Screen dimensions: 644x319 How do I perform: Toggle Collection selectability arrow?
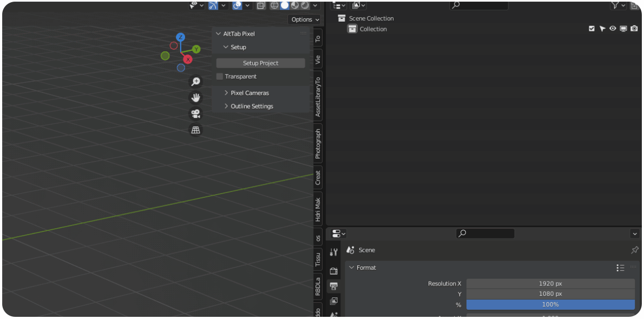click(x=602, y=29)
